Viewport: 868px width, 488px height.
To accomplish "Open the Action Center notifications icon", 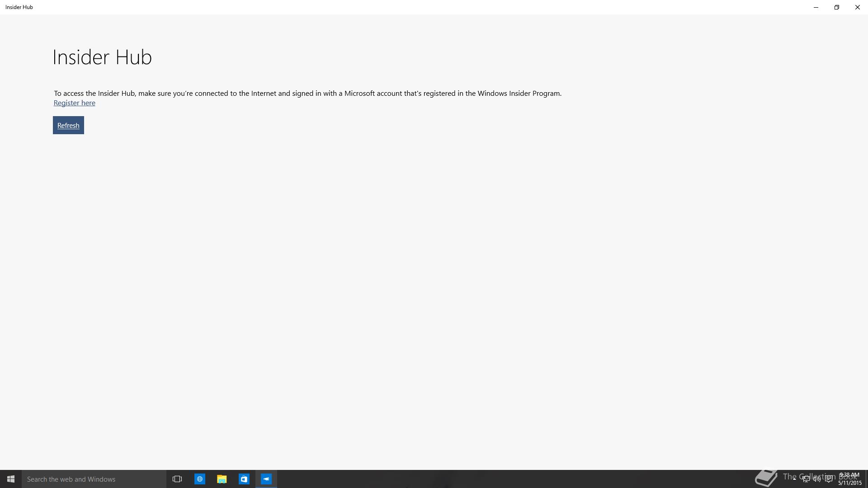I will [x=829, y=479].
